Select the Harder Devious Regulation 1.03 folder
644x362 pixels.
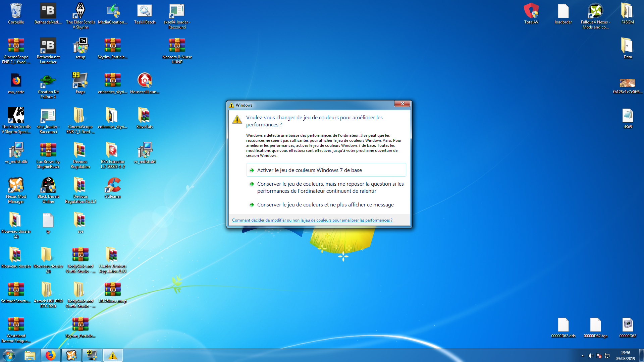pyautogui.click(x=113, y=260)
